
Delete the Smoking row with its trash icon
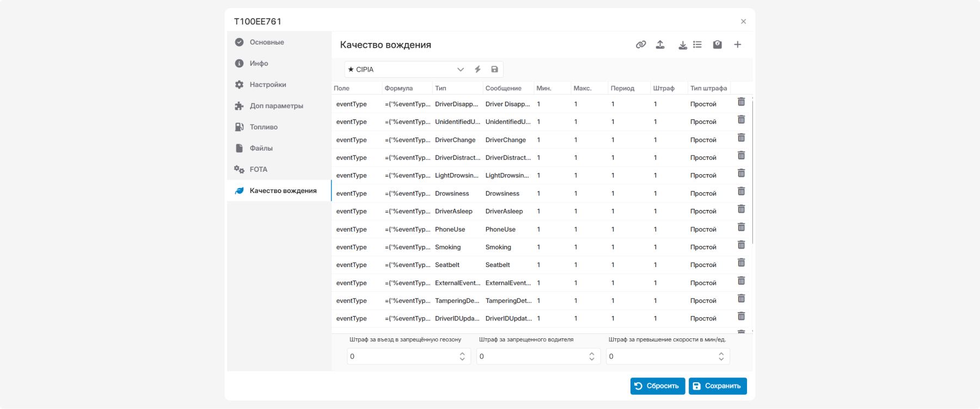[741, 245]
